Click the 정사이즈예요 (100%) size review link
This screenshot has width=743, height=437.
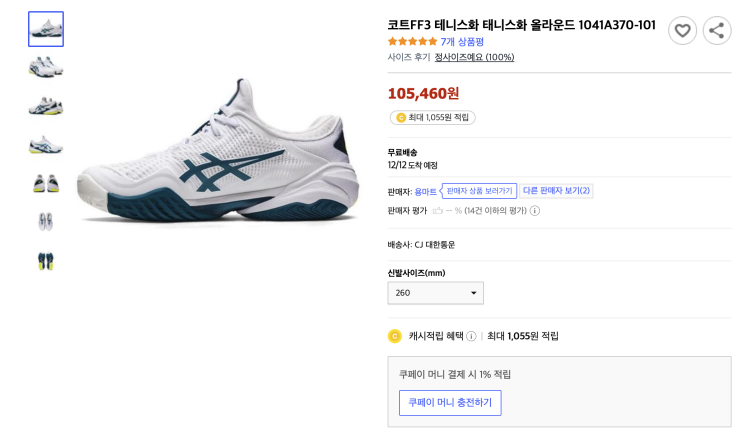click(474, 57)
